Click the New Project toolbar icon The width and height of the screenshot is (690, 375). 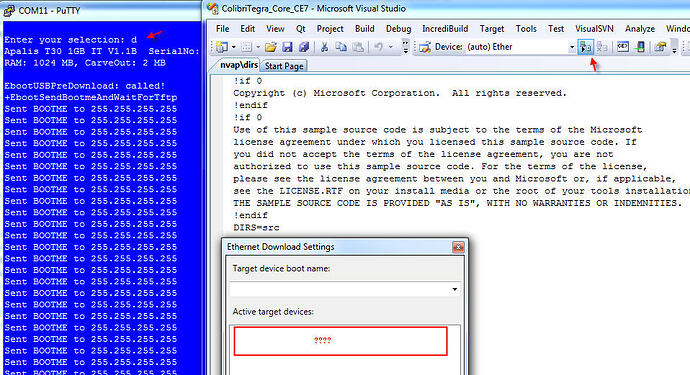[x=222, y=47]
